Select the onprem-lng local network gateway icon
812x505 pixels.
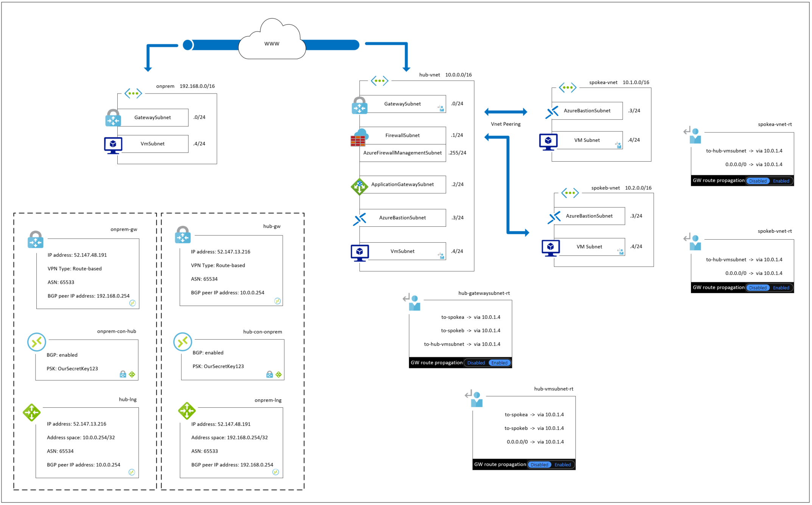(x=187, y=411)
